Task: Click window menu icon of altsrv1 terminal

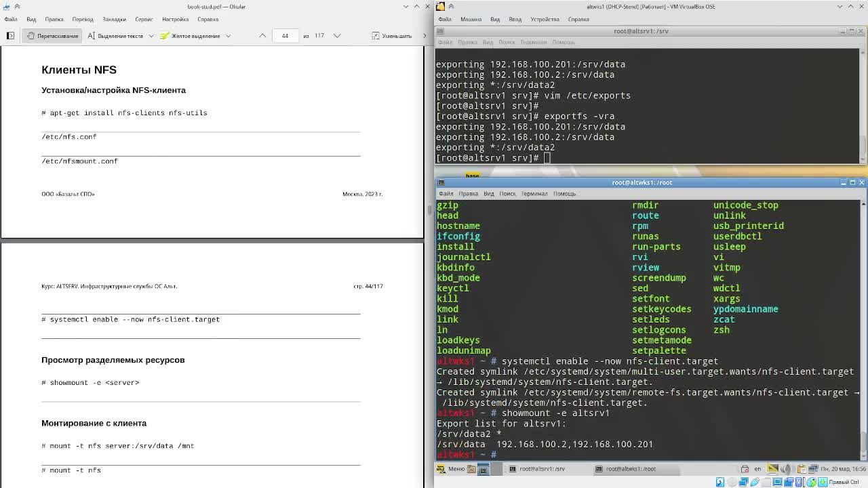Action: [441, 31]
